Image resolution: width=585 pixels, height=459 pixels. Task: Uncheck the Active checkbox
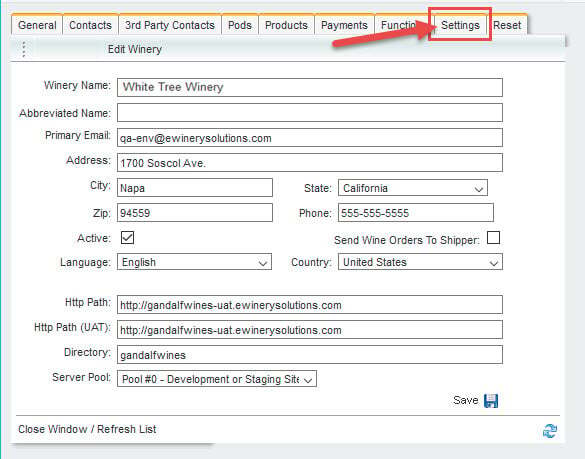point(128,238)
